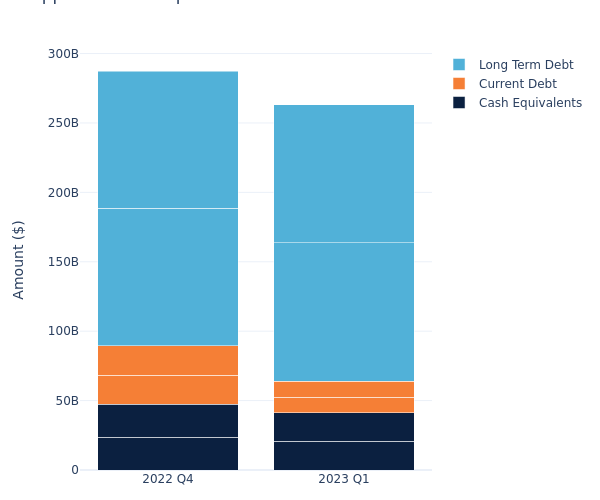The image size is (600, 500).
Task: Select bottom Cash Equivalents segment in 2022 Q4 bar
Action: 168,453
